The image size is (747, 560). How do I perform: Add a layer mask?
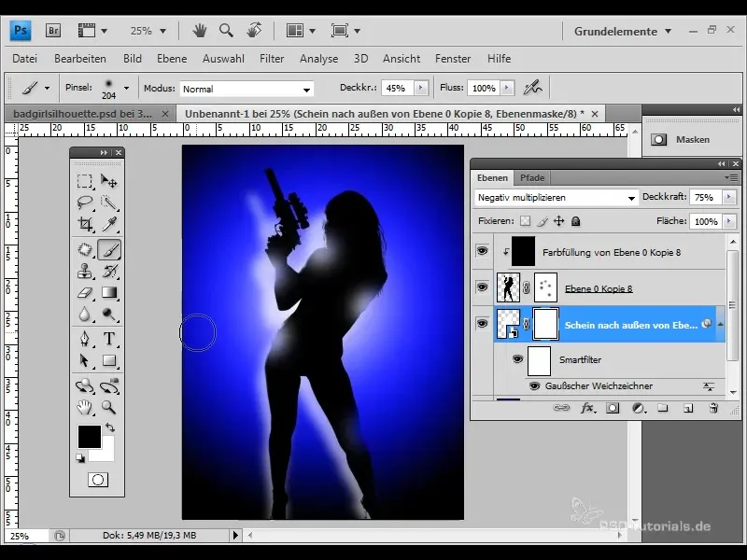point(613,408)
